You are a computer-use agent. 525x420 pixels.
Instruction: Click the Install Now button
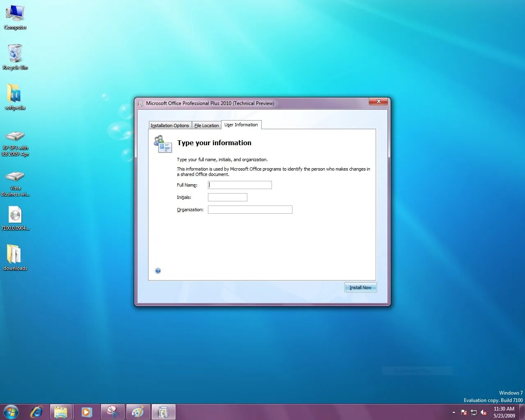361,288
